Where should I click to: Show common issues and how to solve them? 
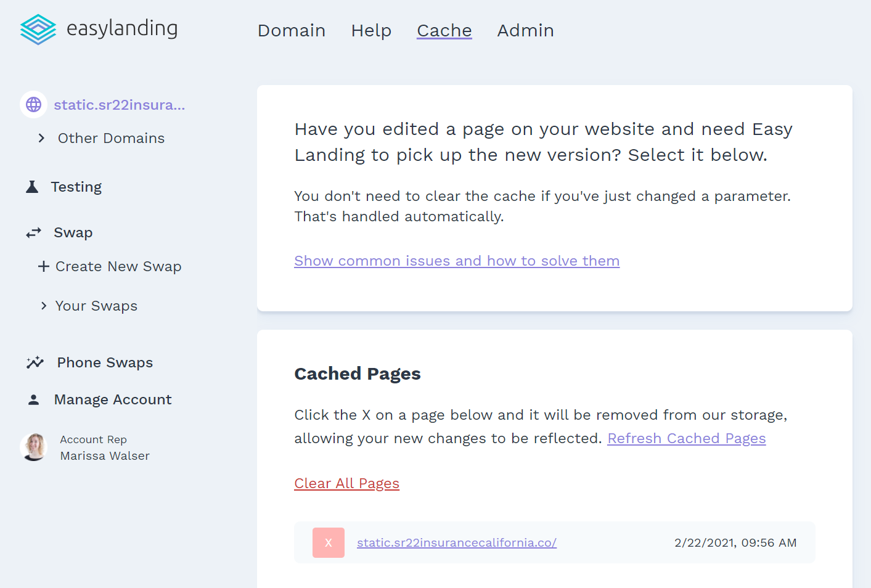coord(457,261)
